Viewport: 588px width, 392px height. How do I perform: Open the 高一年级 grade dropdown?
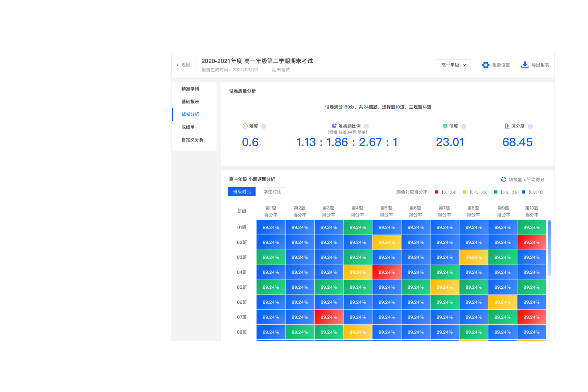[453, 65]
